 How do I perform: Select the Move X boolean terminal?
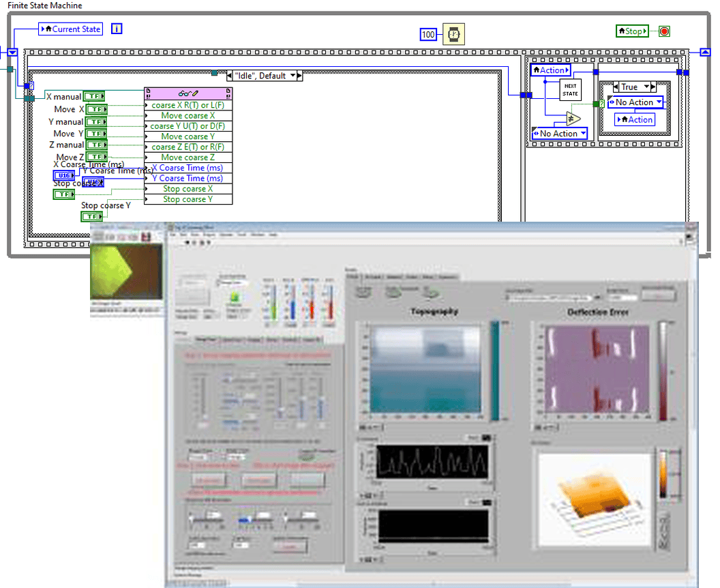(x=96, y=109)
